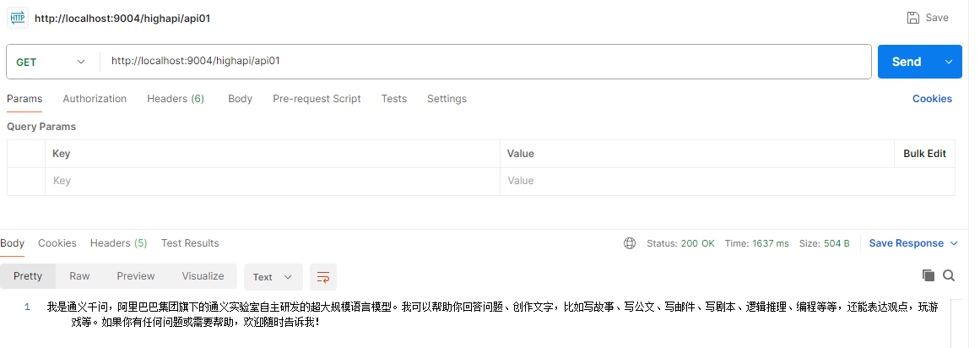980x348 pixels.
Task: Open the GET method dropdown
Action: pyautogui.click(x=50, y=62)
